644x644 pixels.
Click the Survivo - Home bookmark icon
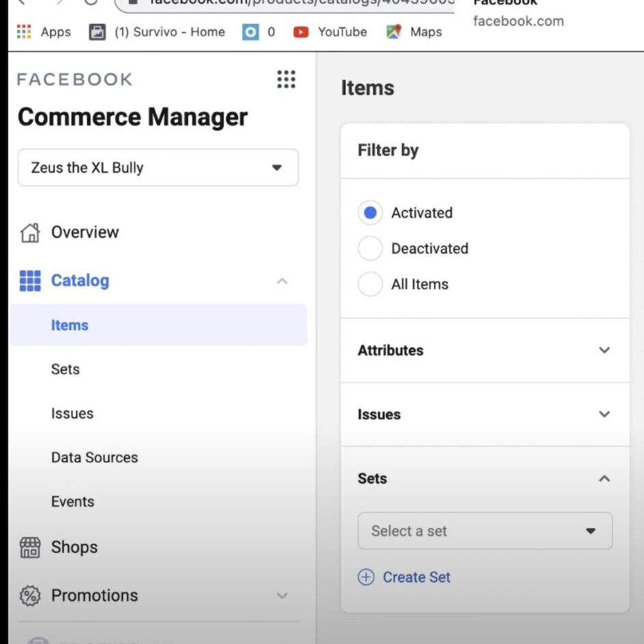97,32
